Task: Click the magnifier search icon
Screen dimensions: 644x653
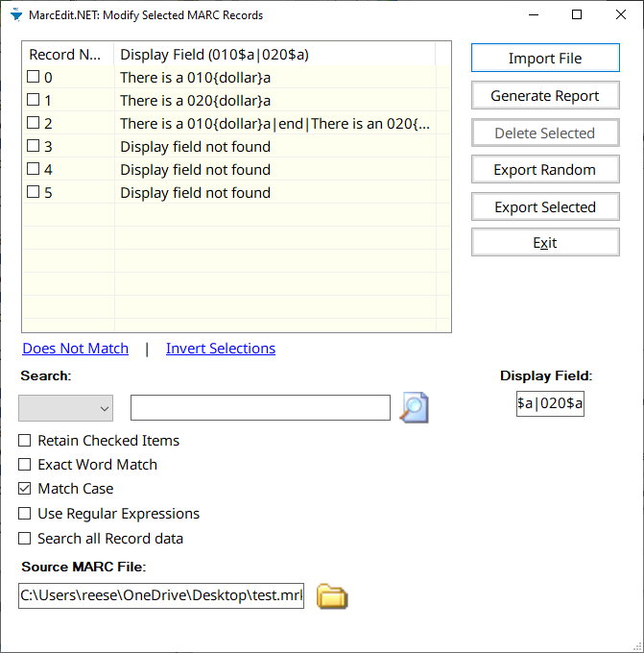Action: 414,407
